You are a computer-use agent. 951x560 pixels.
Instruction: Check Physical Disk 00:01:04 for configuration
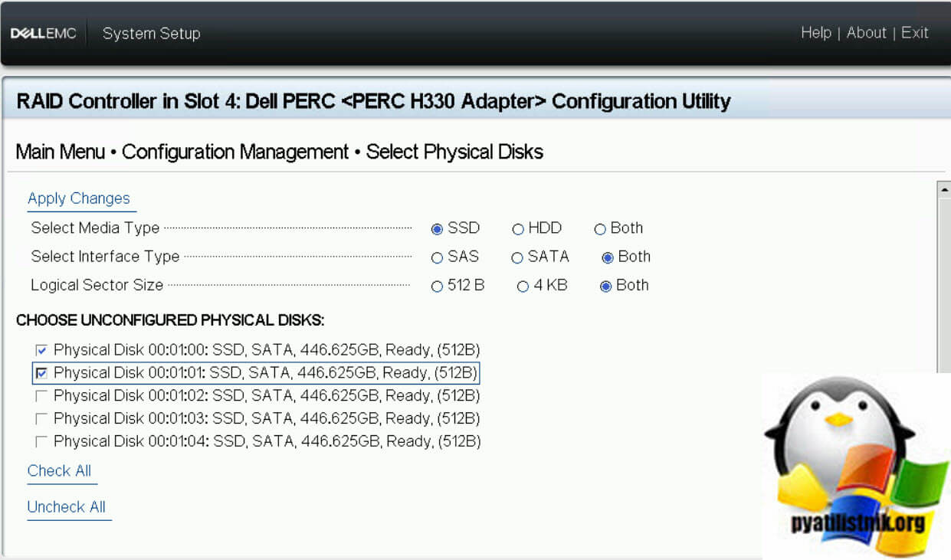pos(44,441)
